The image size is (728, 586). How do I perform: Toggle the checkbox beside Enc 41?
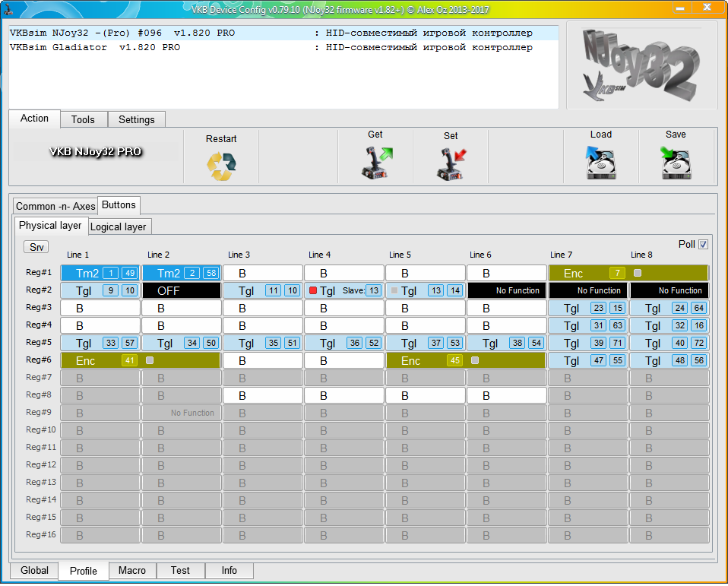click(x=150, y=360)
